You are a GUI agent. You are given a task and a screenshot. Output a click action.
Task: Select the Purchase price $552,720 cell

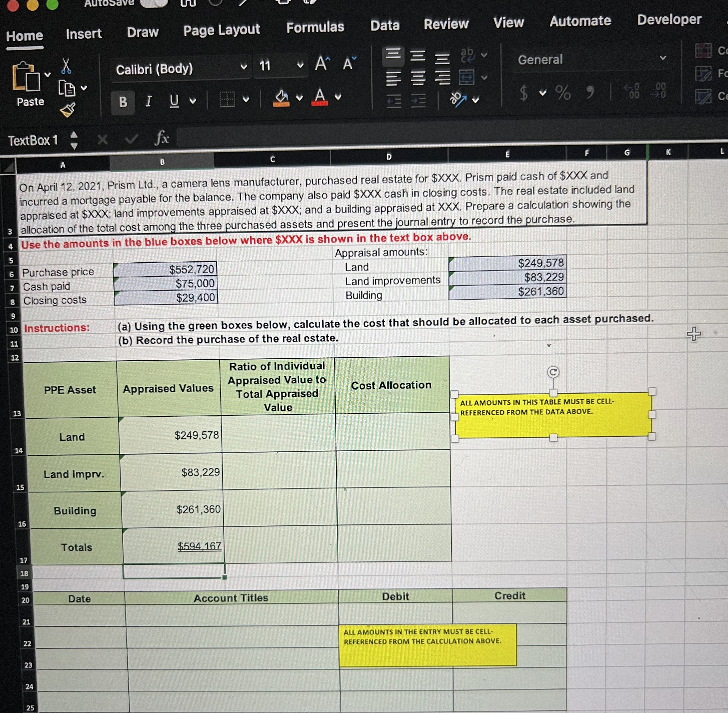[165, 269]
